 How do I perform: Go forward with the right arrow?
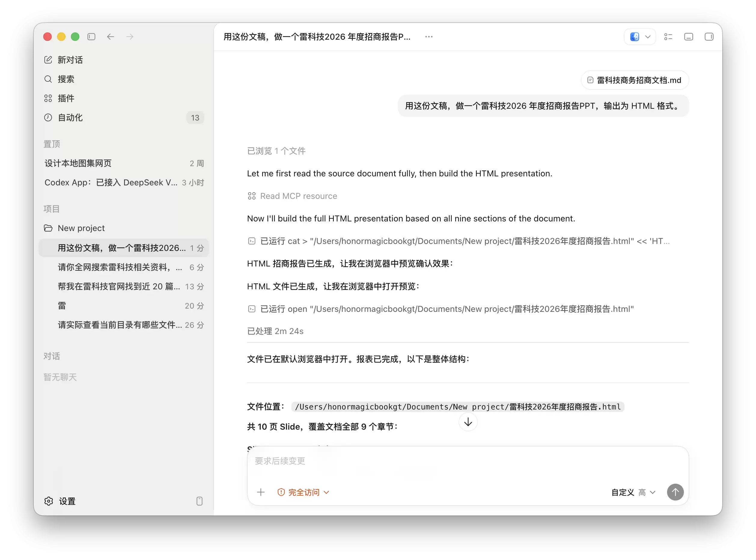[130, 37]
